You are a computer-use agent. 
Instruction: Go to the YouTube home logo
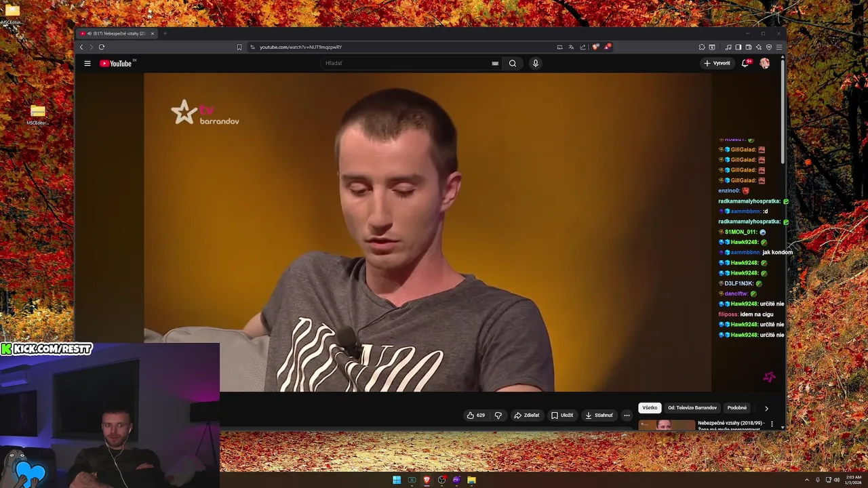point(117,63)
